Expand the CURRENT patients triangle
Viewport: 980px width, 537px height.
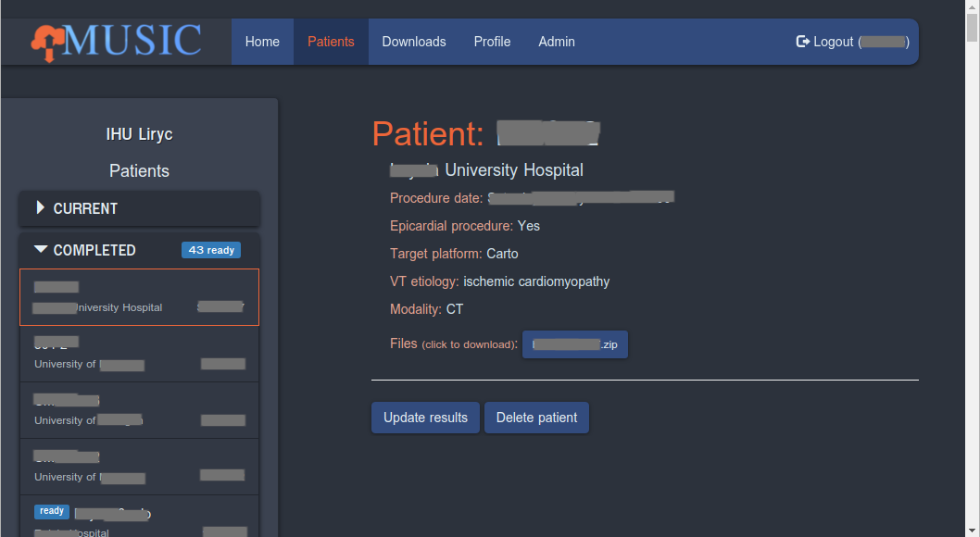(40, 207)
